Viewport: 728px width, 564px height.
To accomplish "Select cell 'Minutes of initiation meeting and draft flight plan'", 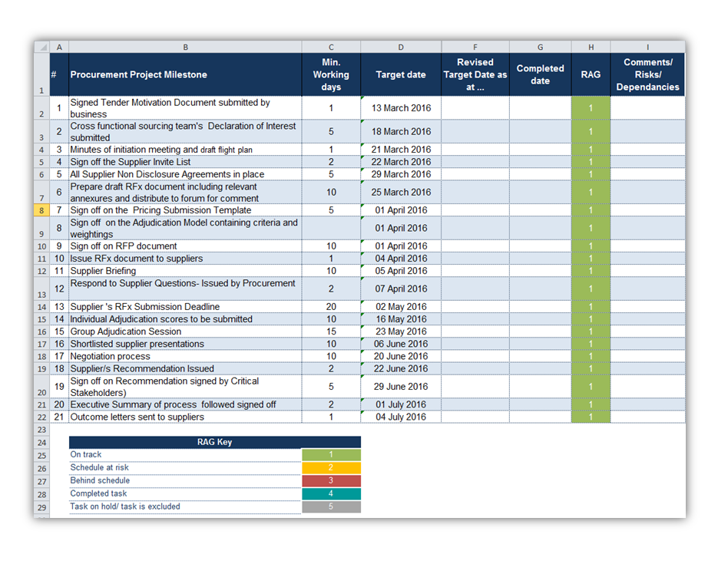I will click(x=185, y=150).
